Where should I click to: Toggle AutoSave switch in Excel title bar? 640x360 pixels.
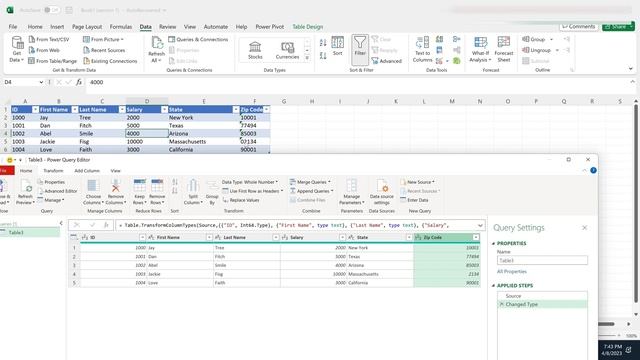click(x=52, y=10)
